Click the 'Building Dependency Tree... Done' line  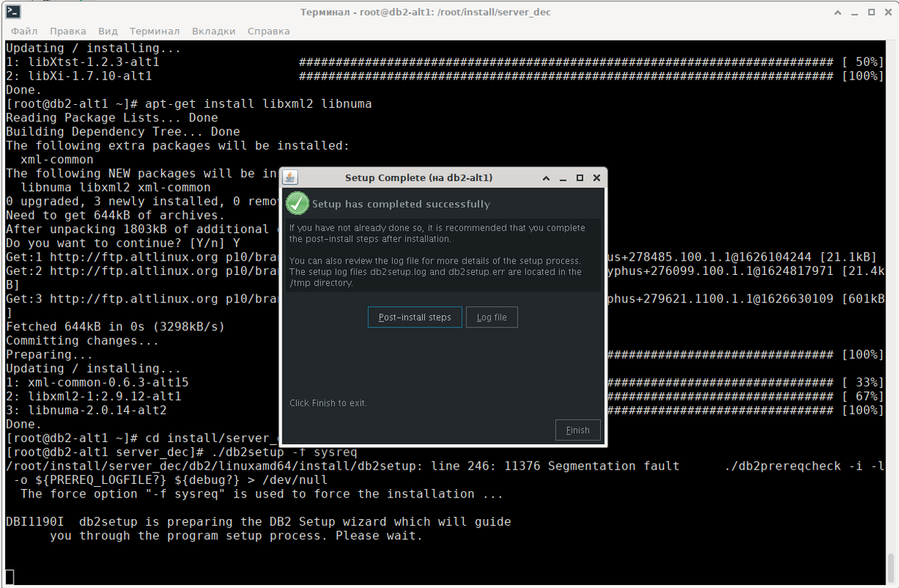[x=123, y=131]
